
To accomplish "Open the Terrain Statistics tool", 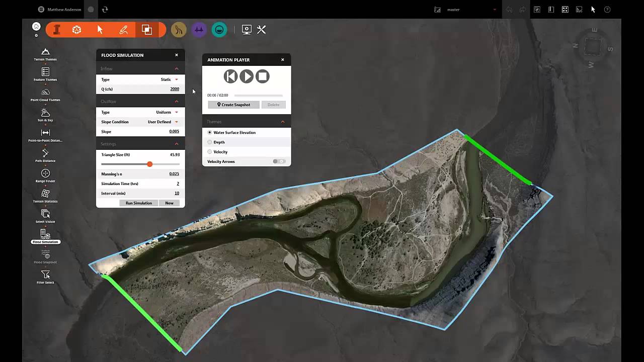I will [45, 196].
